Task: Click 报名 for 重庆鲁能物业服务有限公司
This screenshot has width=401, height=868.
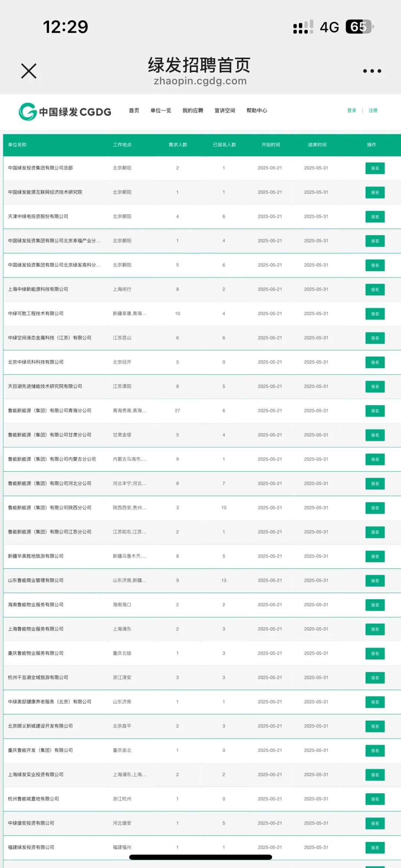Action: pyautogui.click(x=375, y=653)
